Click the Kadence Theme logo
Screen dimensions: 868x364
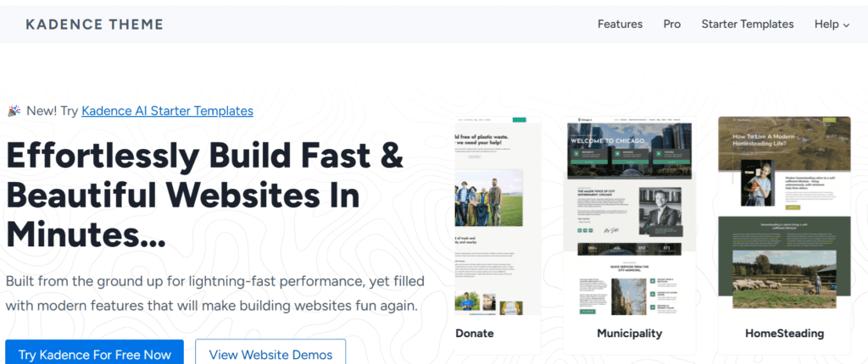pyautogui.click(x=94, y=25)
